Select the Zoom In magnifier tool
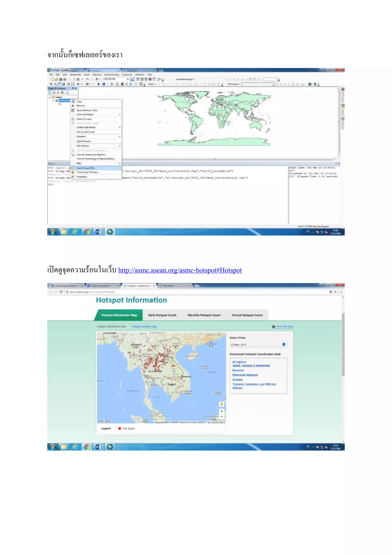The image size is (392, 555). pos(51,84)
